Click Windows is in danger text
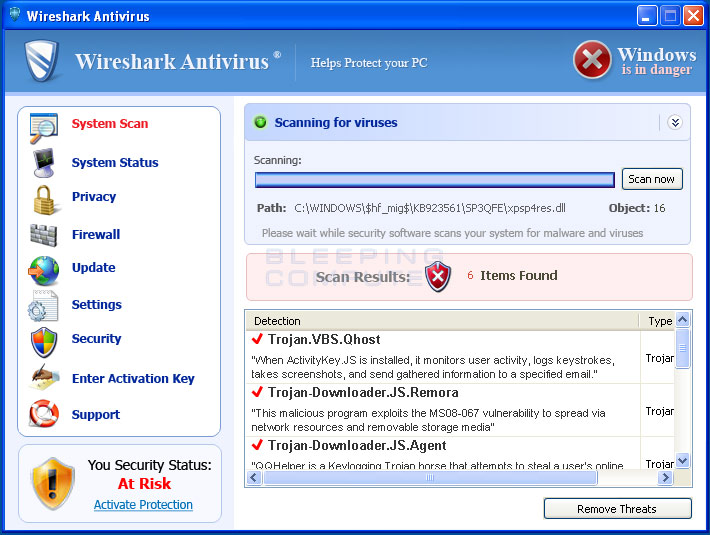Viewport: 710px width, 535px height. (657, 61)
